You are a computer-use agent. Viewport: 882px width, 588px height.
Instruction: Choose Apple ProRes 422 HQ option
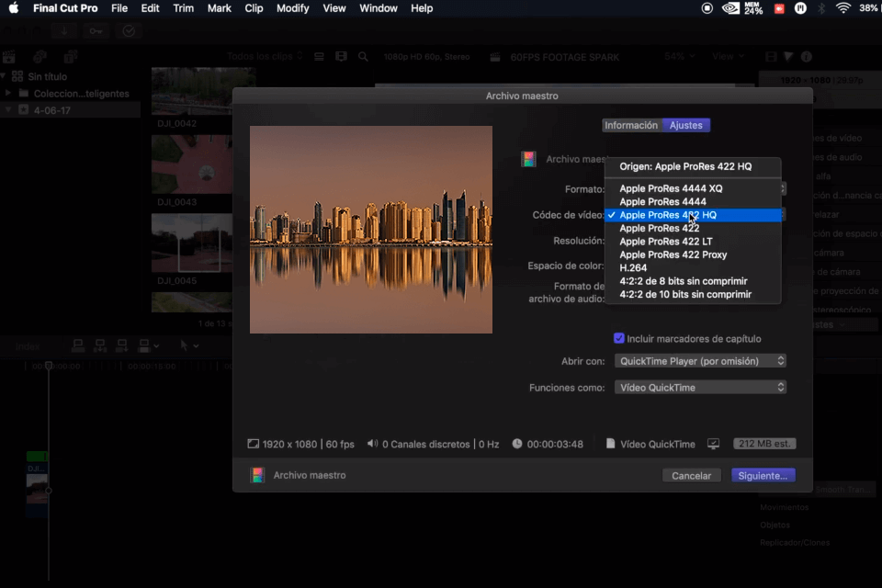(693, 215)
